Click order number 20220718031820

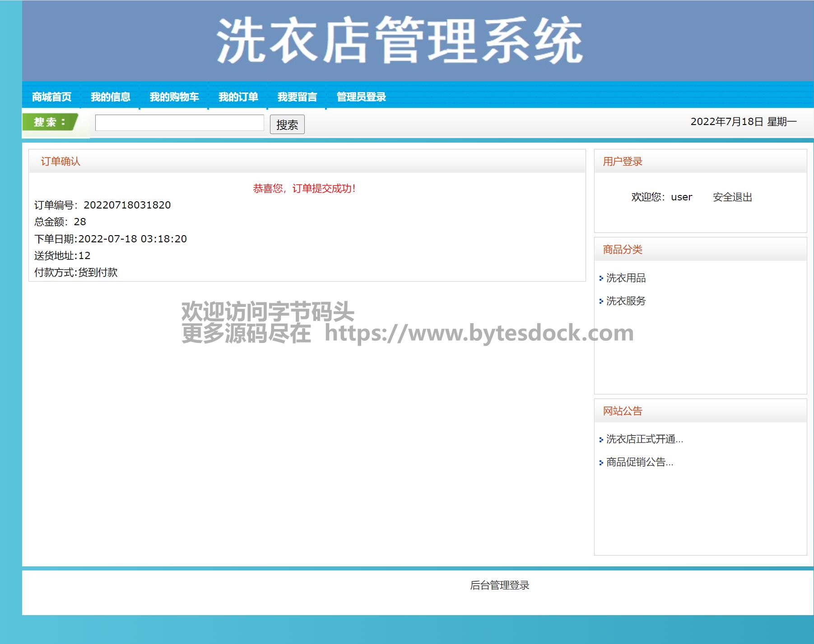coord(127,205)
